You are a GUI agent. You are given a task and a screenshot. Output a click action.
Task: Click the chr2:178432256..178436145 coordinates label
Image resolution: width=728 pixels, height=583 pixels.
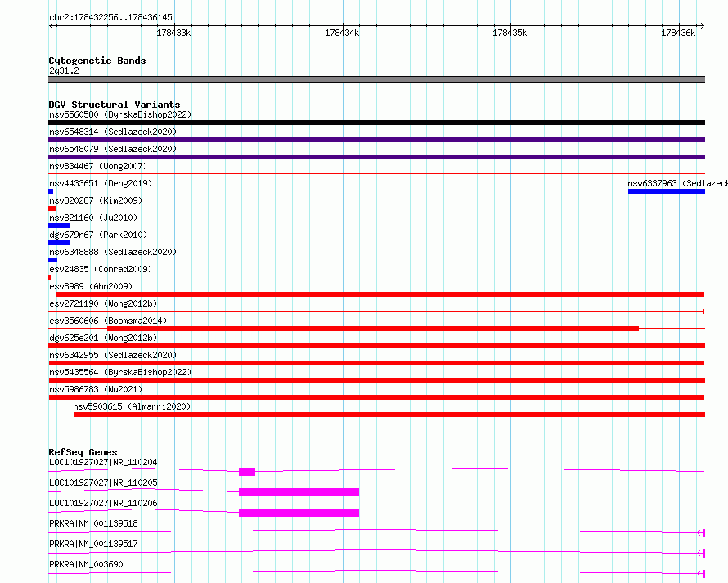tap(110, 17)
